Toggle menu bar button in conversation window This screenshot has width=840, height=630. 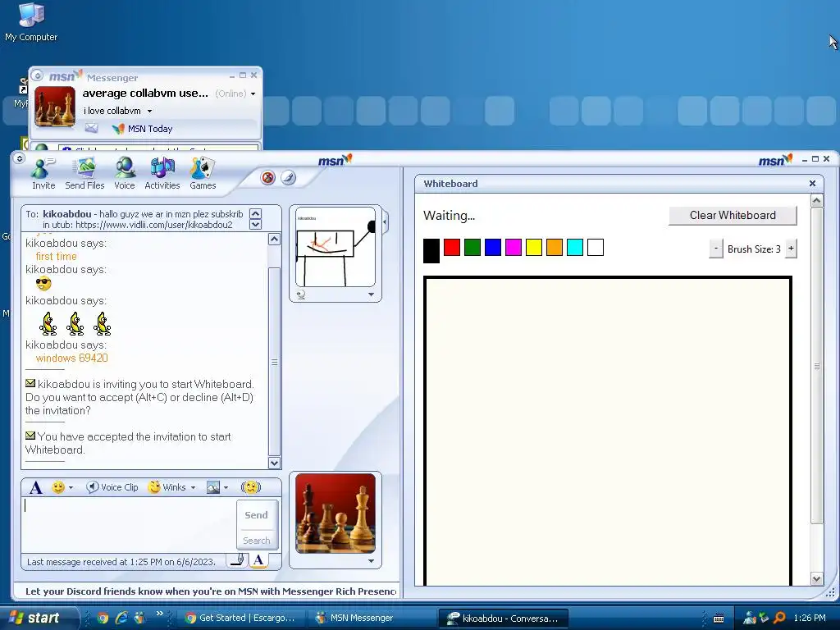coord(20,158)
